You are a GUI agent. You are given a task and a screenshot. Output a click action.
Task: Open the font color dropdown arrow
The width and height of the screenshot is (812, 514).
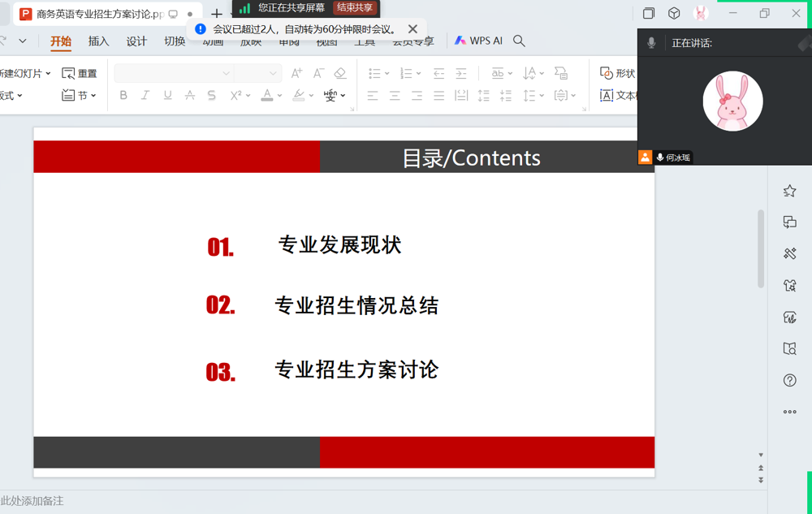(280, 95)
